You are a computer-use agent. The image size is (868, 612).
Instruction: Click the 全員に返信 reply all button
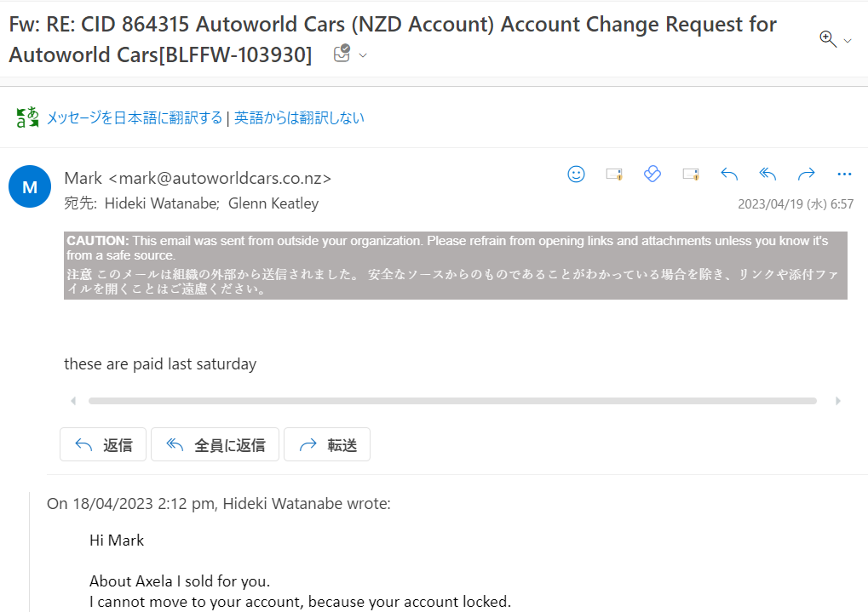pos(215,444)
